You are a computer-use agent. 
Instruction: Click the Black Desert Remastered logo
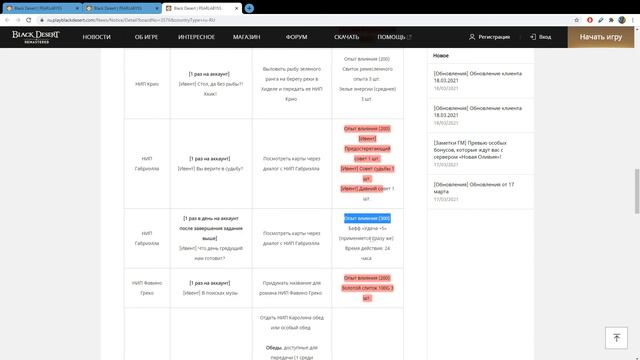tap(36, 37)
